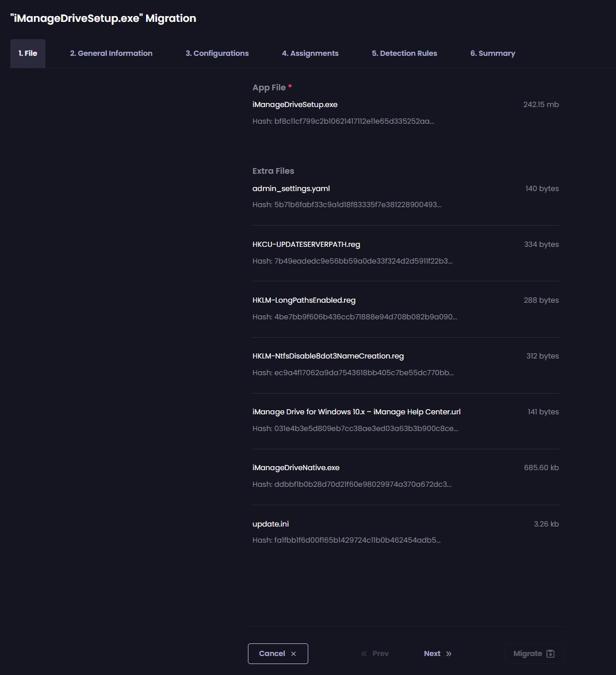Click the export icon inside the Migrate button

click(550, 654)
